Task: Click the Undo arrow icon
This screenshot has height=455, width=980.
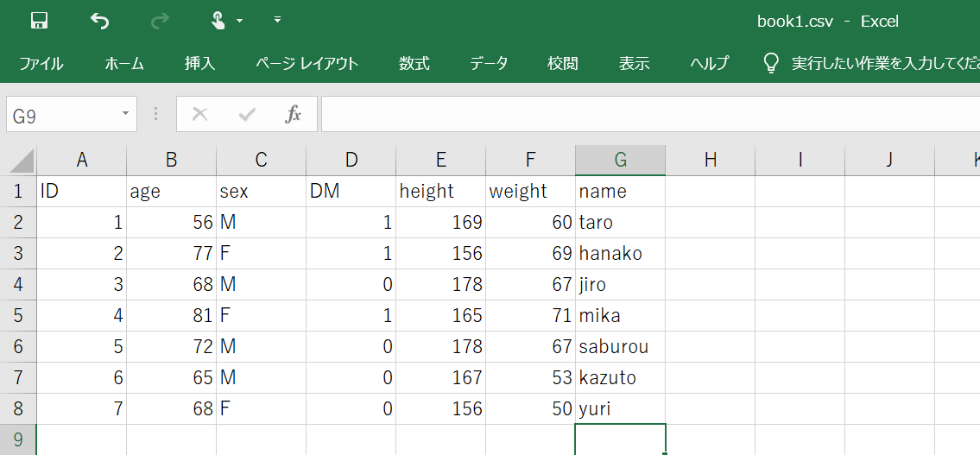Action: tap(100, 21)
